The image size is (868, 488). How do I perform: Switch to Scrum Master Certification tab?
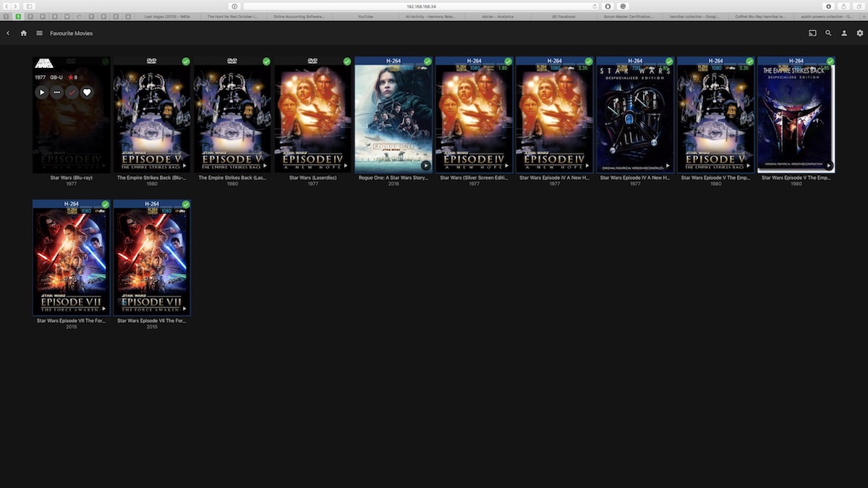click(630, 16)
